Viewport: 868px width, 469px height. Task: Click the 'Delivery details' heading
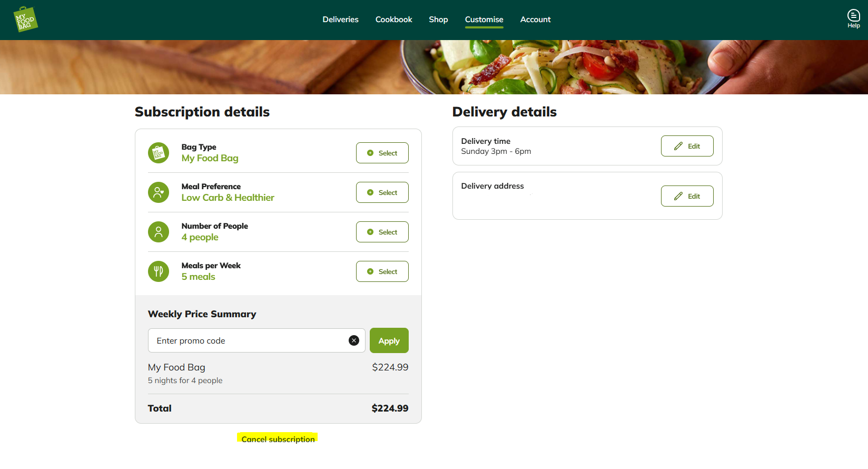click(504, 112)
